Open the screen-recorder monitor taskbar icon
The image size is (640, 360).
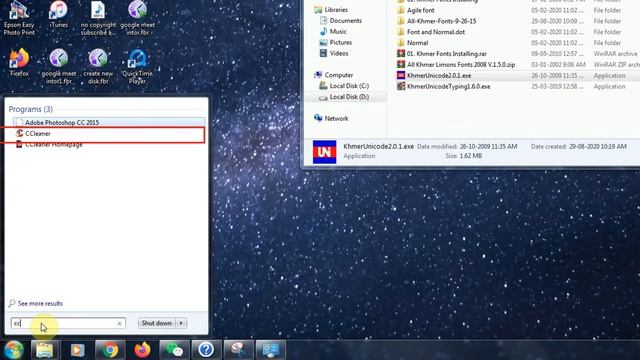coord(271,350)
